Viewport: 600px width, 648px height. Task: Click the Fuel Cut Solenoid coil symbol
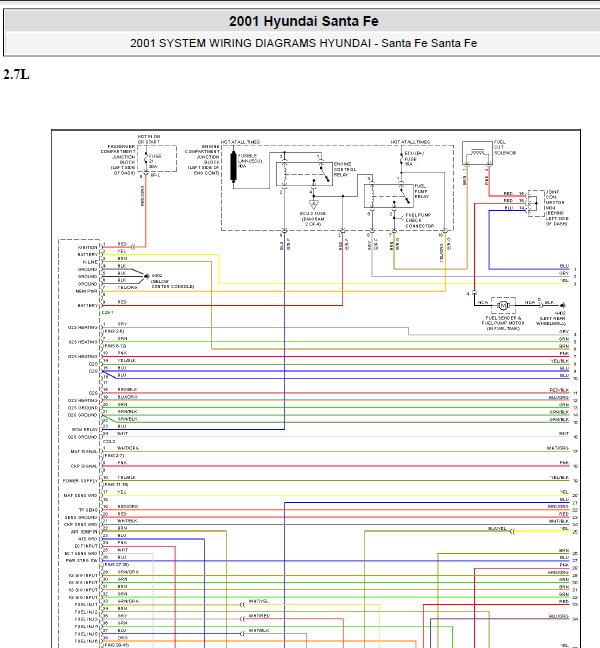[477, 153]
